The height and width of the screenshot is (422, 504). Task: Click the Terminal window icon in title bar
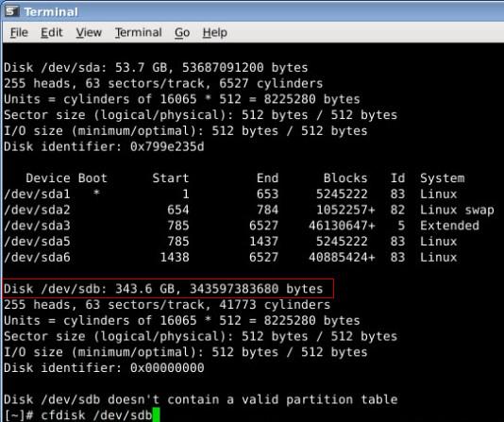tap(10, 11)
